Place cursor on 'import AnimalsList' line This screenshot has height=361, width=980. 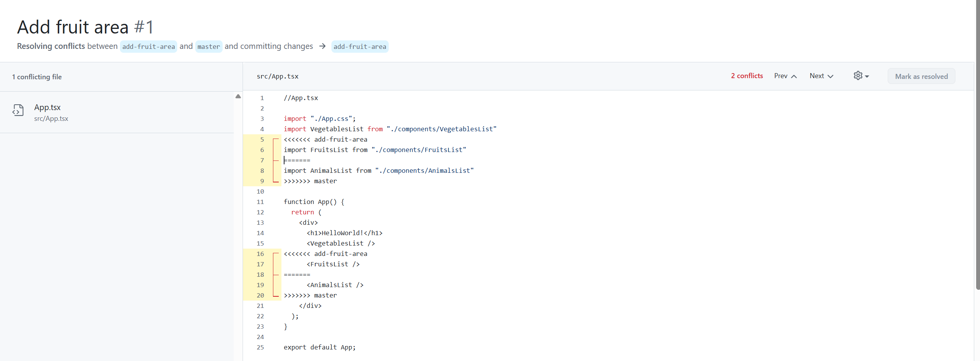point(379,170)
